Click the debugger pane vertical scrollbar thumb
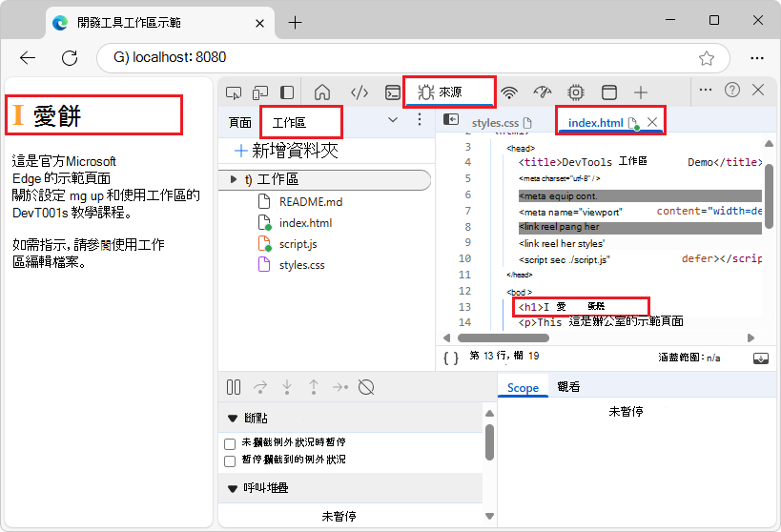This screenshot has width=781, height=532. (489, 442)
